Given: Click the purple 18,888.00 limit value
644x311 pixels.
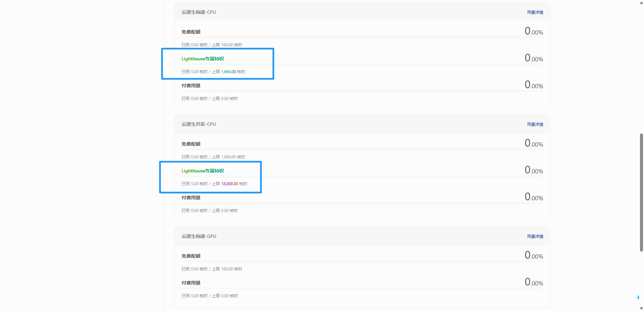Looking at the screenshot, I should (x=229, y=184).
